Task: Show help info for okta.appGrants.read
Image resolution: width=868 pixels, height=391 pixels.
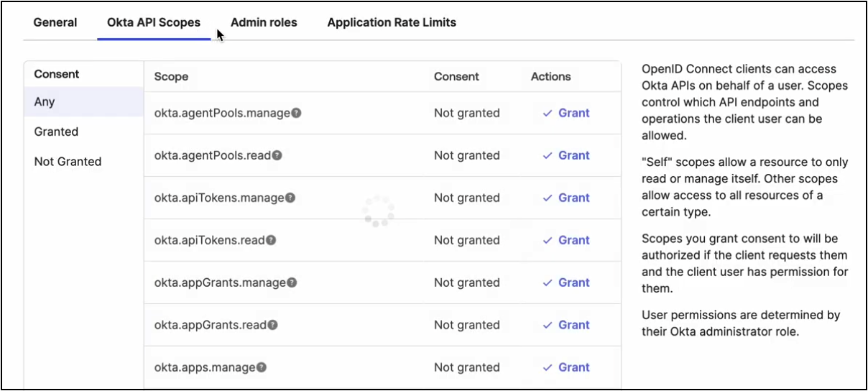Action: point(273,326)
